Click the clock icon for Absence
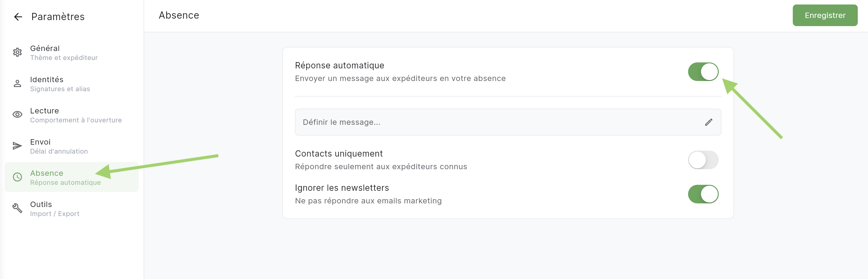 17,177
